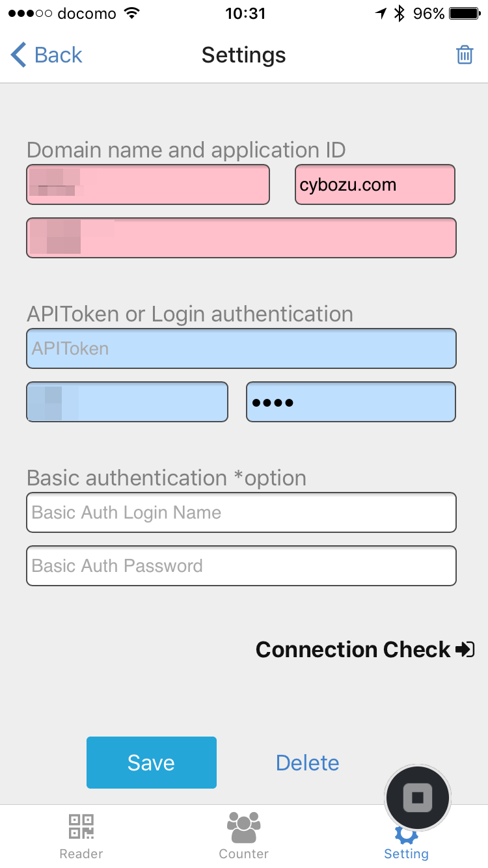
Task: Focus the APIToken input field
Action: click(x=241, y=349)
